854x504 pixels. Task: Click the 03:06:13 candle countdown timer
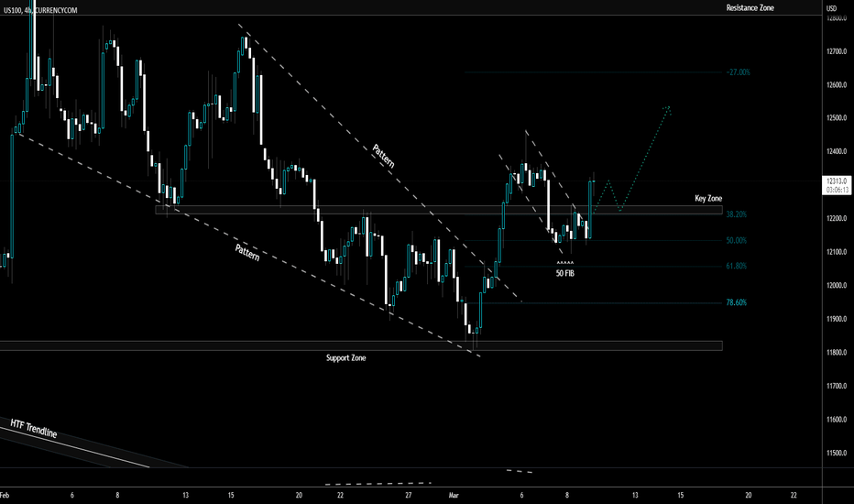tap(838, 190)
